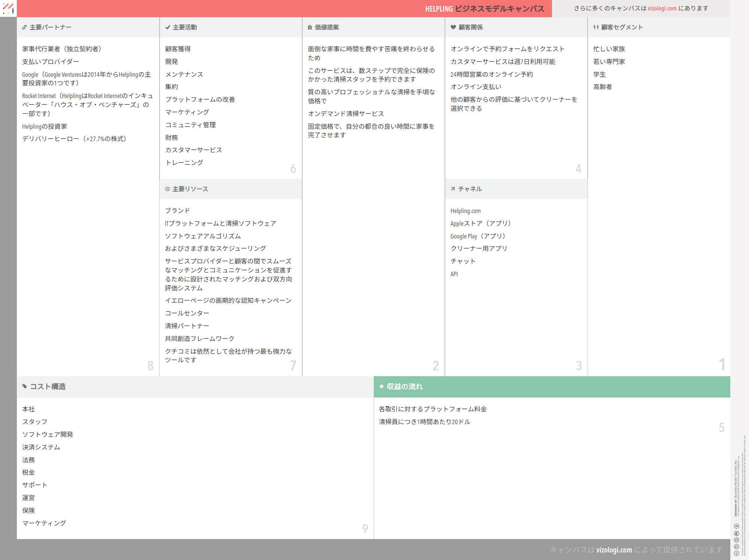Viewport: 749px width, 560px height.
Task: Click the gift icon beside 価値提案
Action: [x=310, y=27]
